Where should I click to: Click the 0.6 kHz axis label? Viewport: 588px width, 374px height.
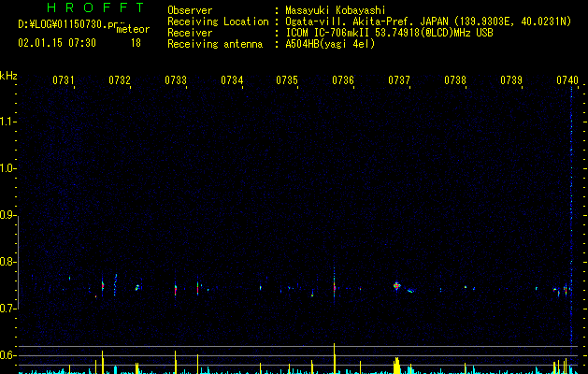[x=7, y=355]
